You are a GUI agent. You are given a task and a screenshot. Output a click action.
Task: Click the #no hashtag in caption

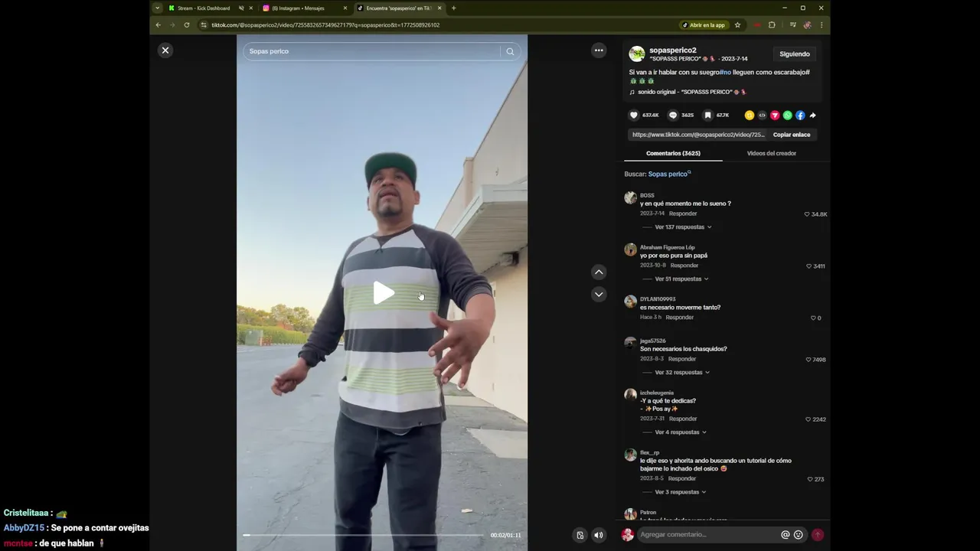(x=725, y=72)
